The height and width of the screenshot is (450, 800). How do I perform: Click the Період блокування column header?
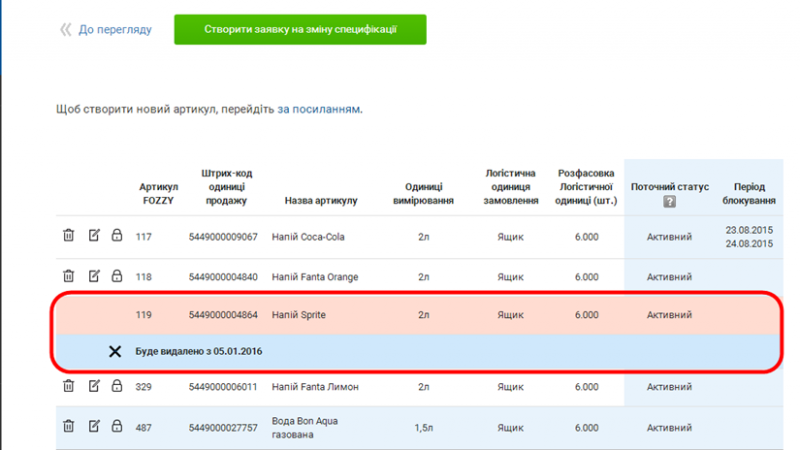point(749,193)
